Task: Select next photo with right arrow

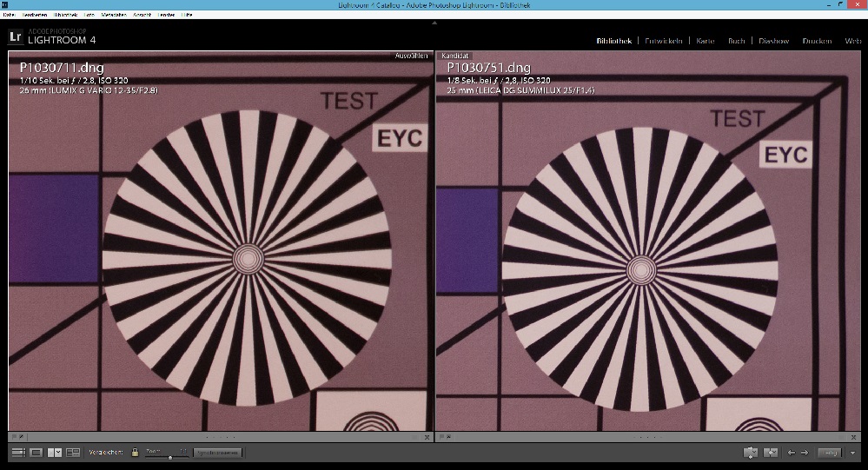Action: click(805, 453)
